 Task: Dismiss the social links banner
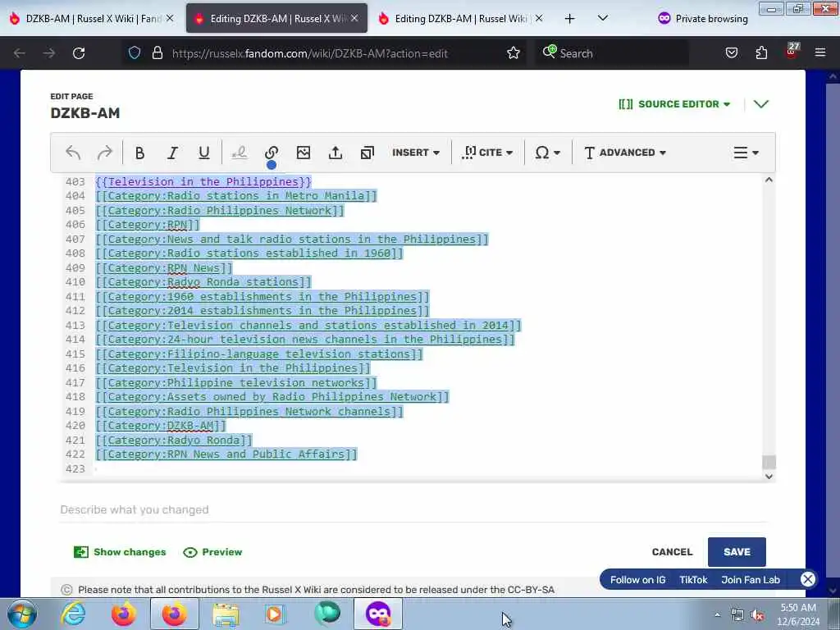[807, 579]
